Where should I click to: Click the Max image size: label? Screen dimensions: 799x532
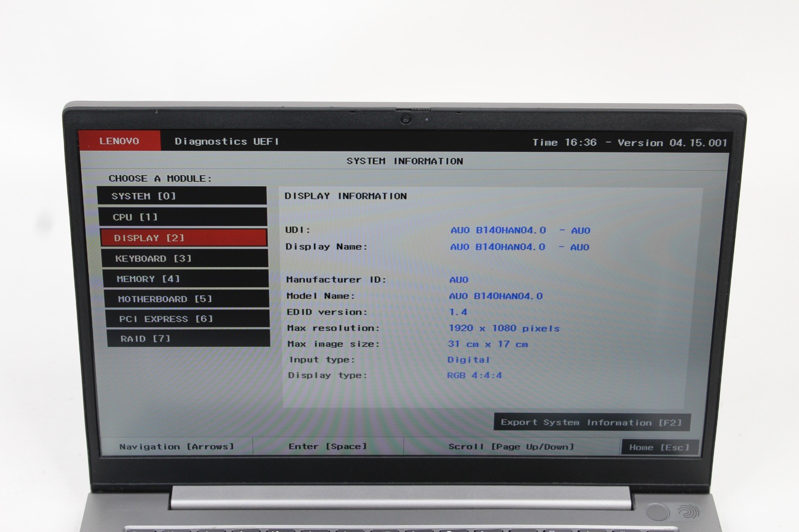click(334, 344)
